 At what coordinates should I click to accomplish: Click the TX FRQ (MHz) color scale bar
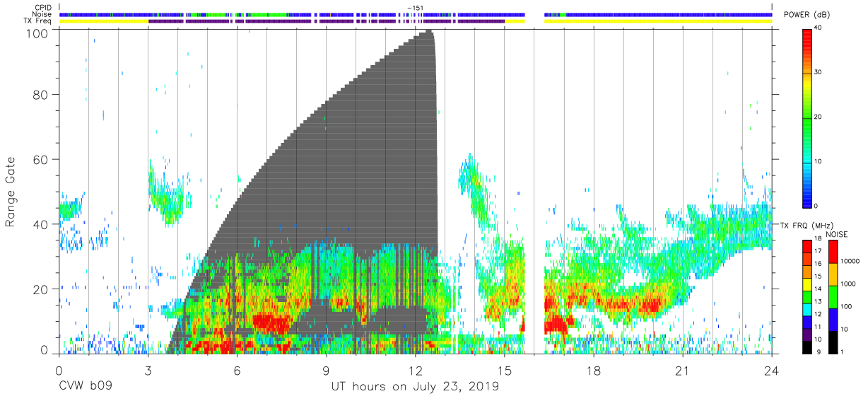tap(807, 296)
